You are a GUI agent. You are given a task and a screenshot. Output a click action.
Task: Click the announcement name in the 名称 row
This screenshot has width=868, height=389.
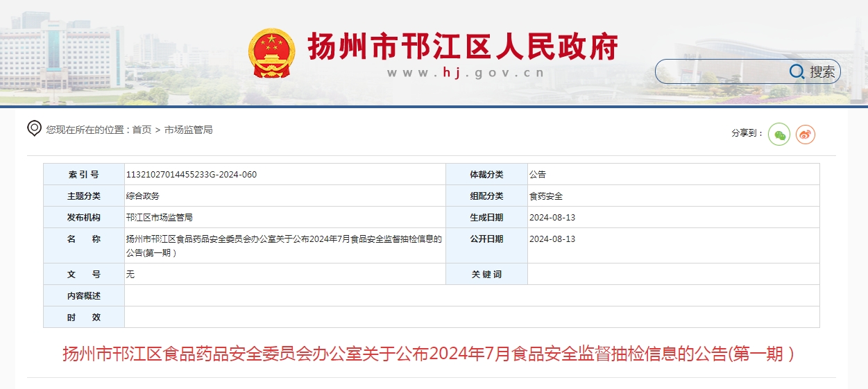(x=284, y=245)
